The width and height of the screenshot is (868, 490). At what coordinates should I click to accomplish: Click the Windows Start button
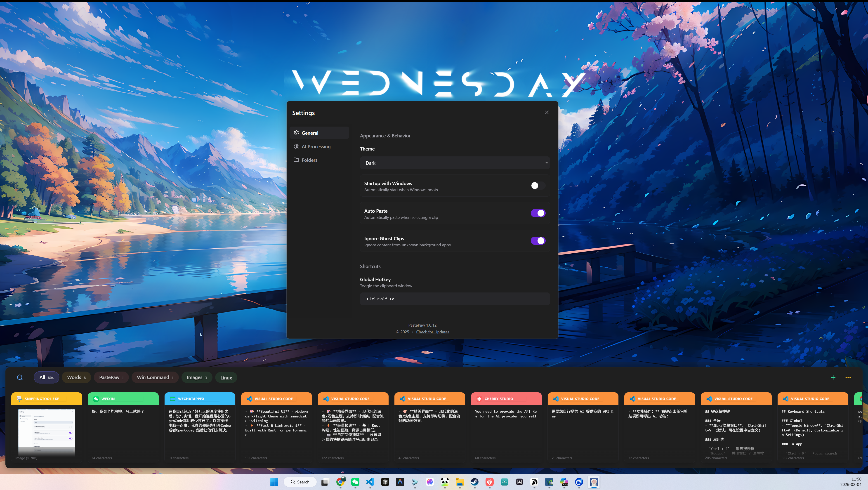pyautogui.click(x=274, y=482)
